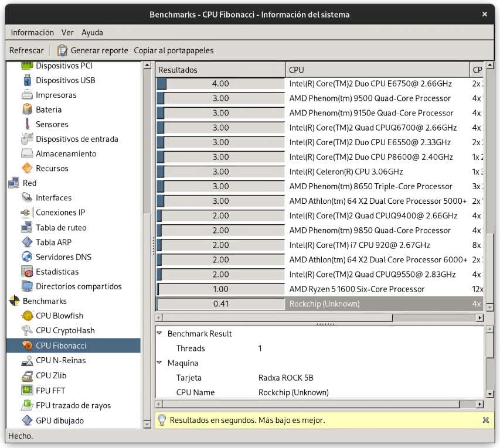500x448 pixels.
Task: Click the CPU CryptoHash icon
Action: 28,330
